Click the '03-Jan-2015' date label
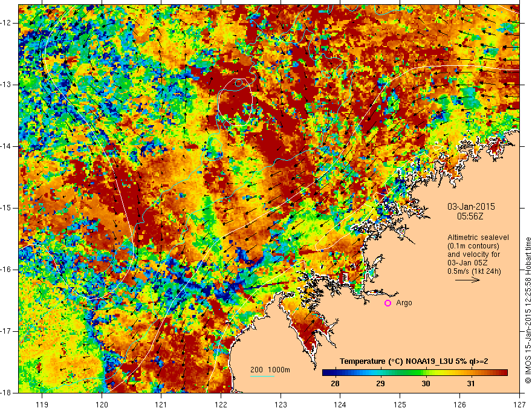The height and width of the screenshot is (411, 532). (x=471, y=207)
